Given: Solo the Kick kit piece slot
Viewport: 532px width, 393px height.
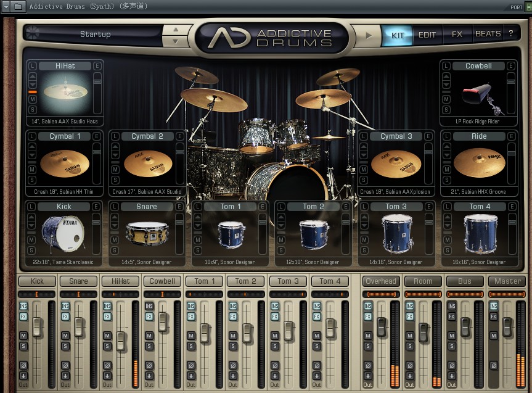Looking at the screenshot, I should click(31, 250).
